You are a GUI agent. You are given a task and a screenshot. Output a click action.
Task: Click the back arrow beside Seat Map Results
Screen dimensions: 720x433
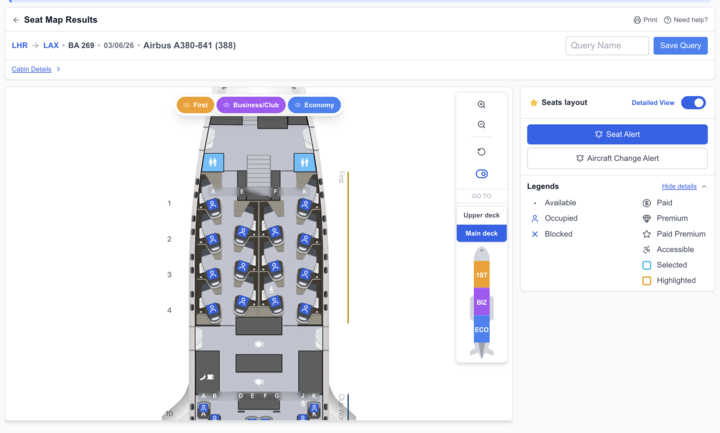pos(16,20)
